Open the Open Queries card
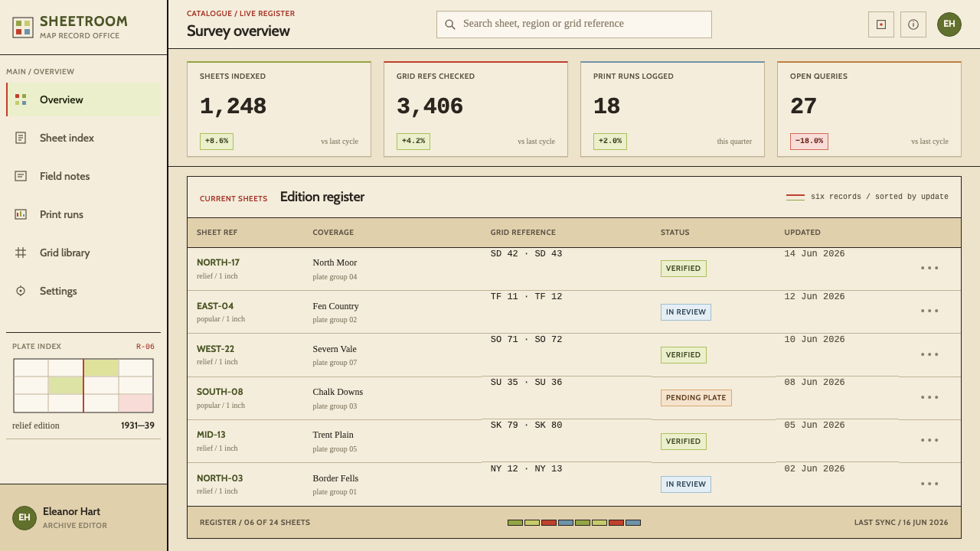Screen dimensions: 980x551 pos(869,109)
